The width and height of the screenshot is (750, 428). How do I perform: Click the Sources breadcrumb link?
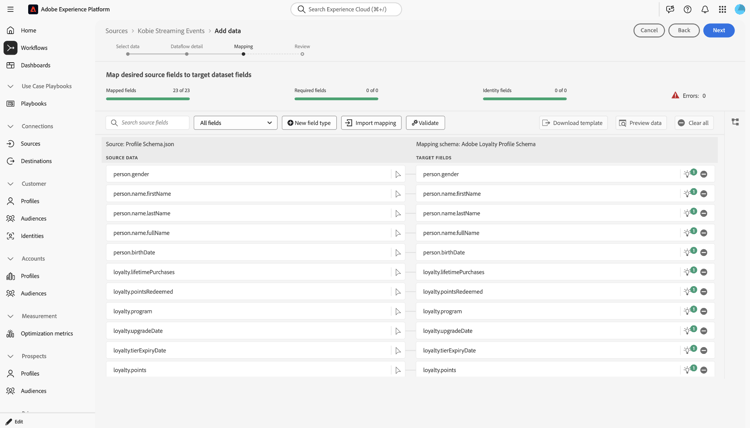tap(117, 31)
